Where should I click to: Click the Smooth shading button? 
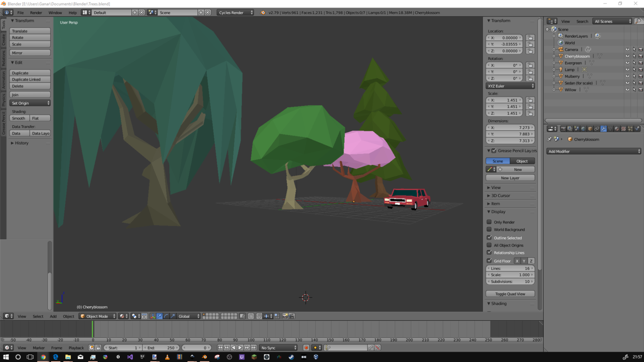pos(20,118)
